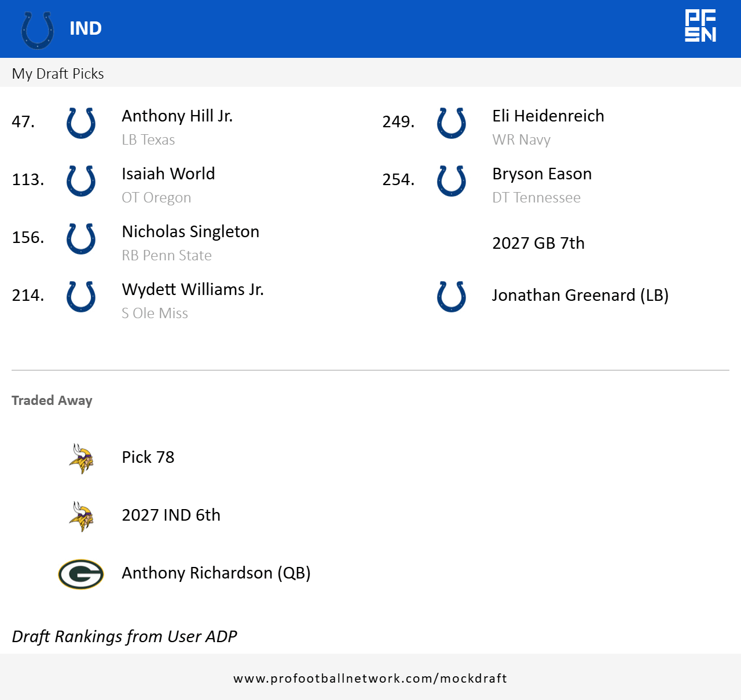
Task: Click the Colts logo in the header
Action: [x=38, y=30]
